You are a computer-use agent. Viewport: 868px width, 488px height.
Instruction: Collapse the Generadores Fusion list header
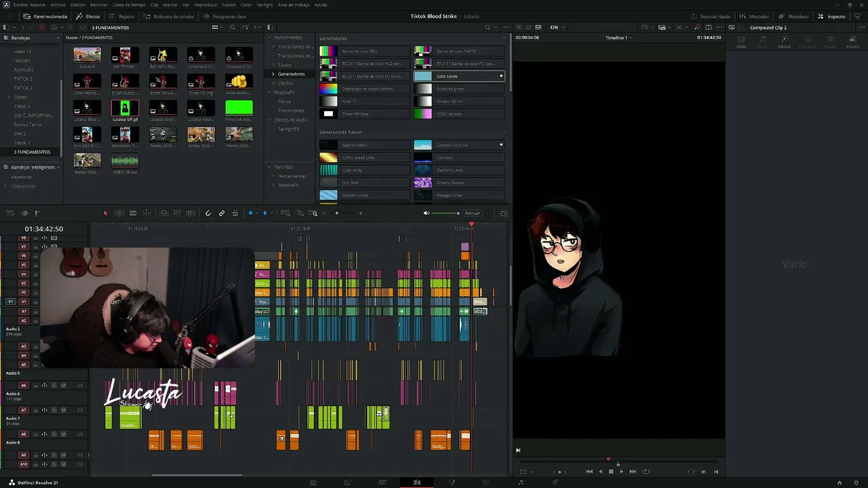pos(504,132)
